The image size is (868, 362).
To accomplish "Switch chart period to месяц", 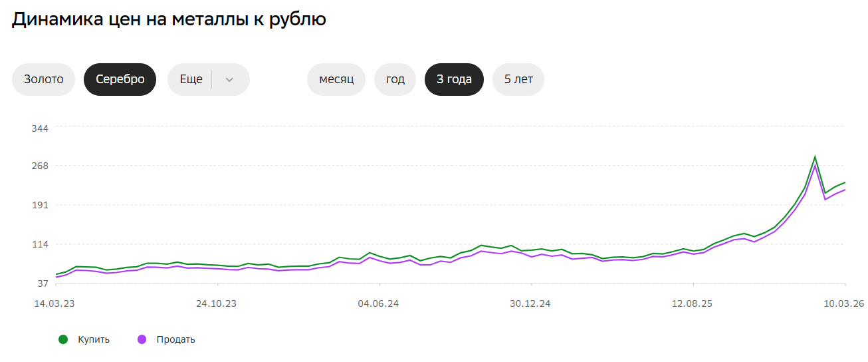I will click(x=336, y=79).
